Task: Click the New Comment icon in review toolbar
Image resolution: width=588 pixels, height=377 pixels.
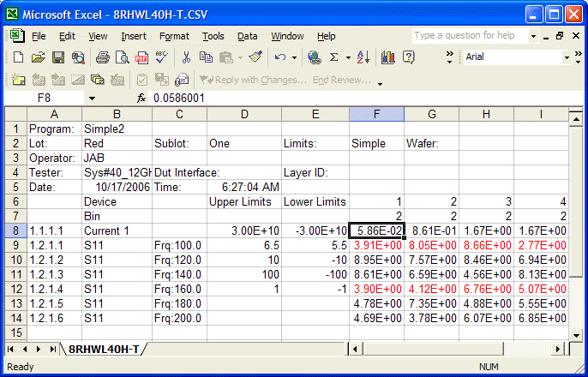Action: 18,80
